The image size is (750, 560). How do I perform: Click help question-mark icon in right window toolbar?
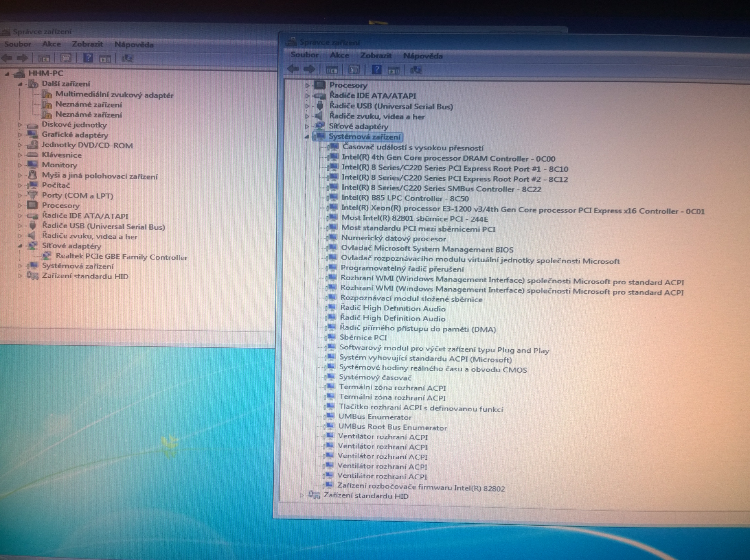point(376,70)
